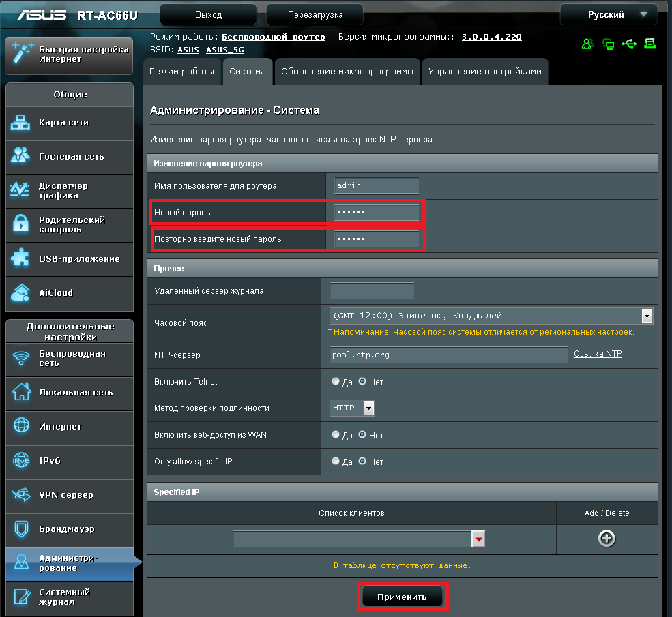672x617 pixels.
Task: Click the plus icon under Add / Delete
Action: [607, 539]
